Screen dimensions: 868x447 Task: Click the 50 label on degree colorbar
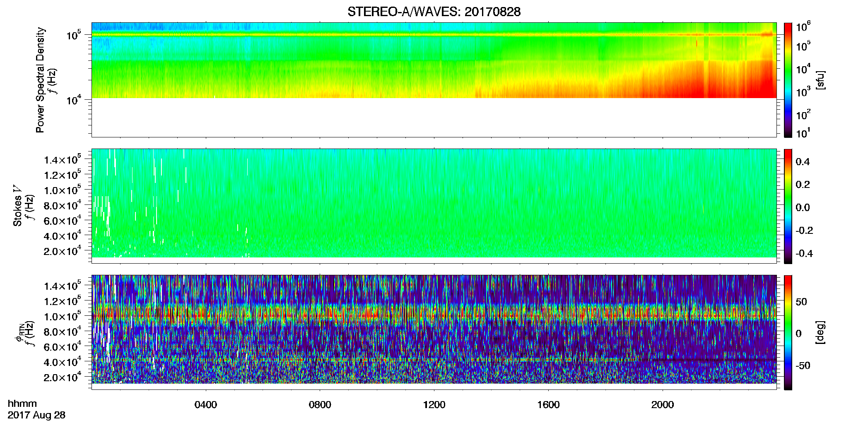point(801,302)
